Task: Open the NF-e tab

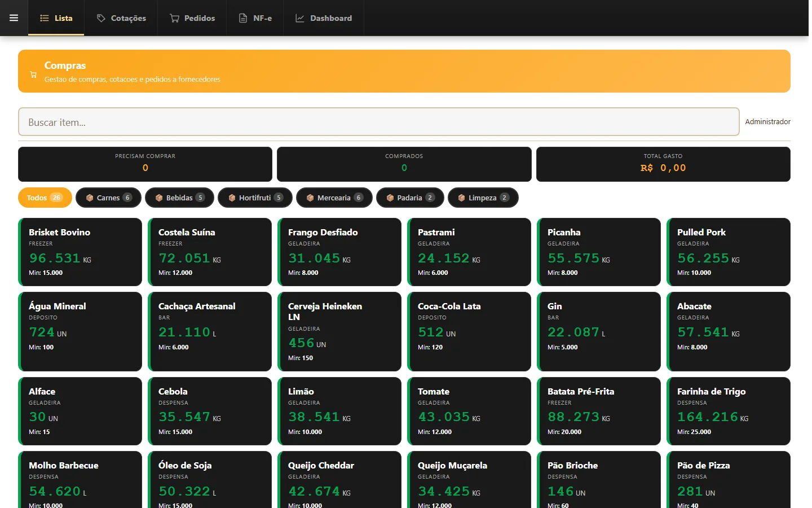Action: [255, 18]
